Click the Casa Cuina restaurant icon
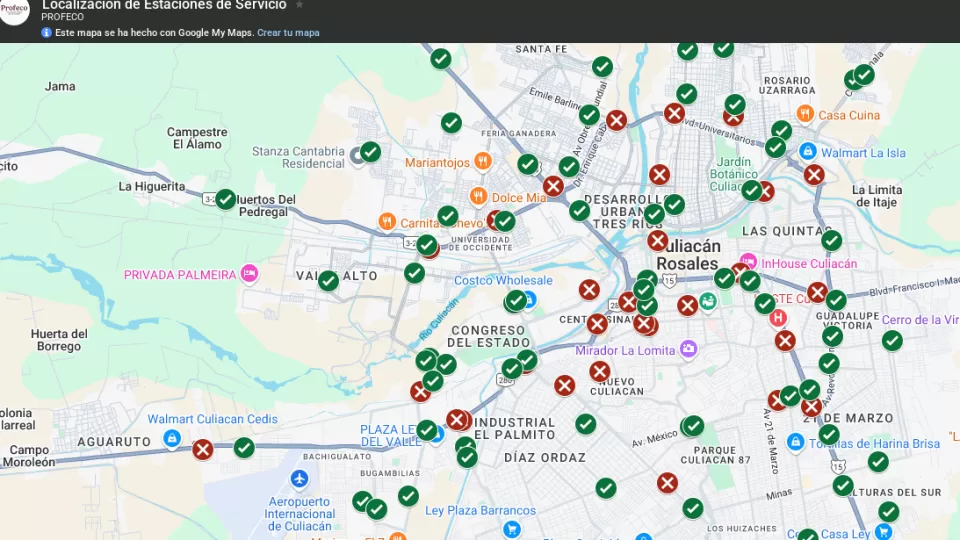The width and height of the screenshot is (960, 540). pyautogui.click(x=805, y=114)
